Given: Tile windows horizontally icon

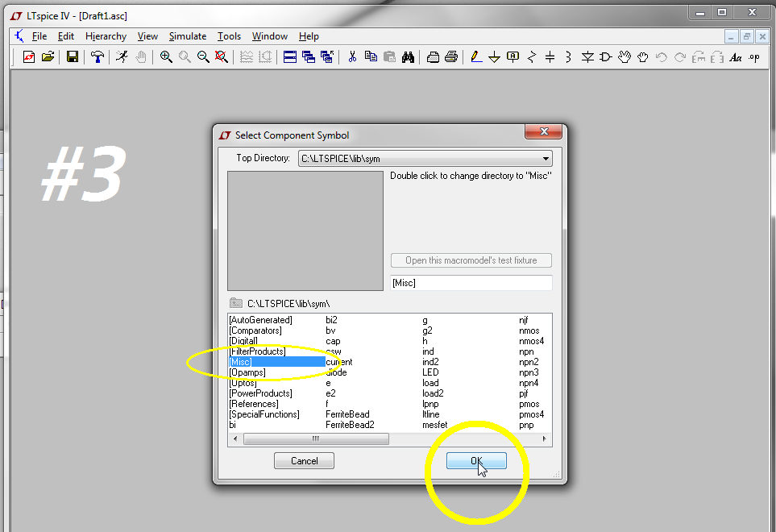Looking at the screenshot, I should tap(290, 57).
